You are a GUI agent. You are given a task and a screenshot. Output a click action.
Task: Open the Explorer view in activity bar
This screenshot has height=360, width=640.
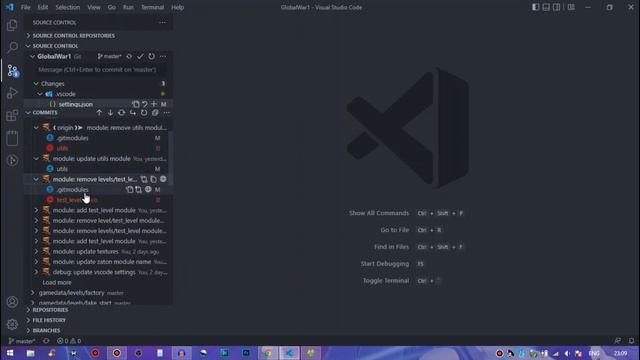(12, 25)
